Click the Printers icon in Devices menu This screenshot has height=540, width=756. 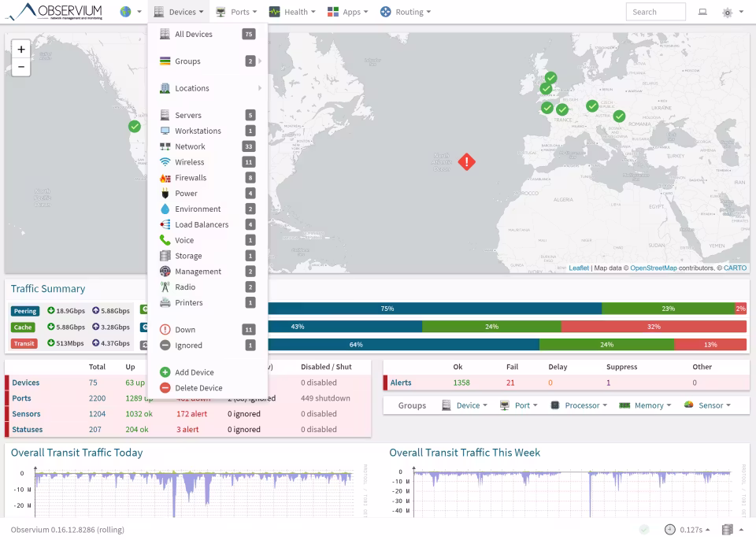[165, 303]
